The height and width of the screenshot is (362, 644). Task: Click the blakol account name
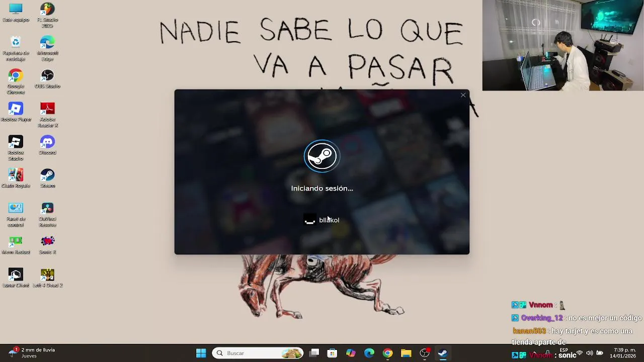(329, 220)
